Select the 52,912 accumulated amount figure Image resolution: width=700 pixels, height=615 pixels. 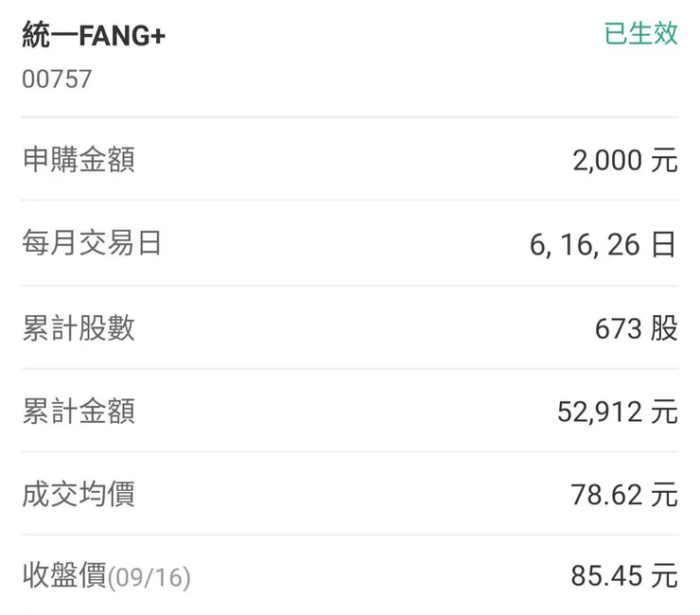[599, 412]
